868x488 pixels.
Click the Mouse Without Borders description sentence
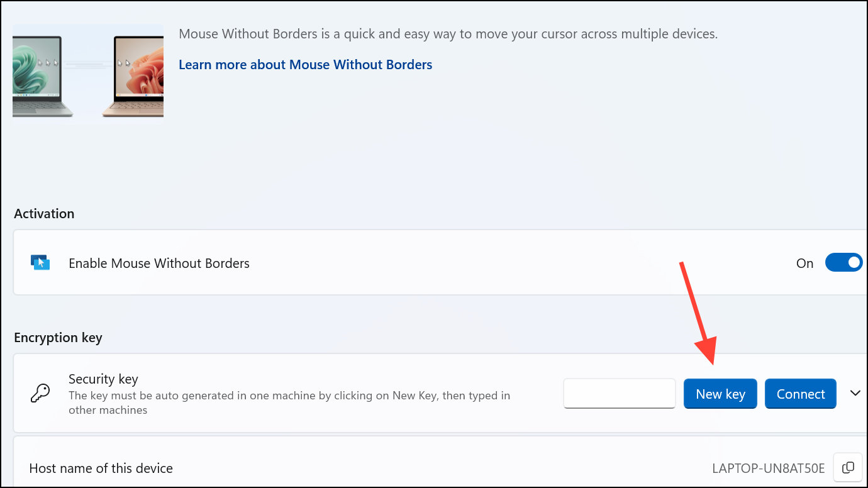pyautogui.click(x=448, y=34)
